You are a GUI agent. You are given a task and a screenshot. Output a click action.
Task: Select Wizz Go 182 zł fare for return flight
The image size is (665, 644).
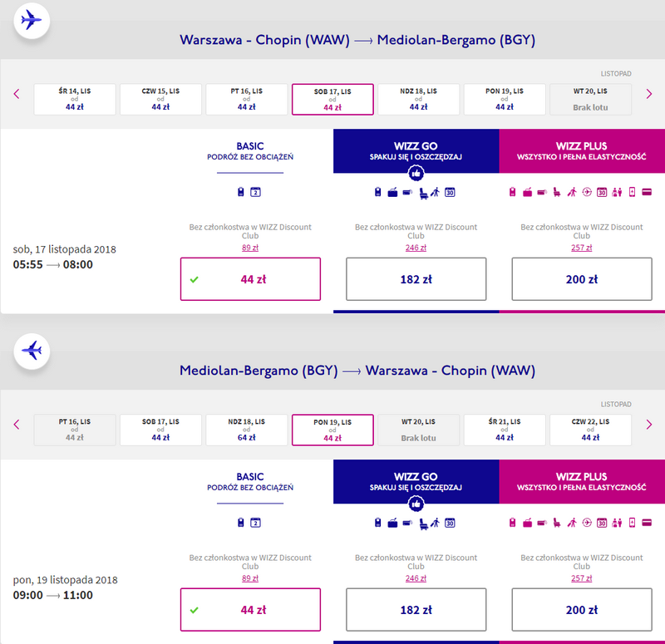point(416,610)
